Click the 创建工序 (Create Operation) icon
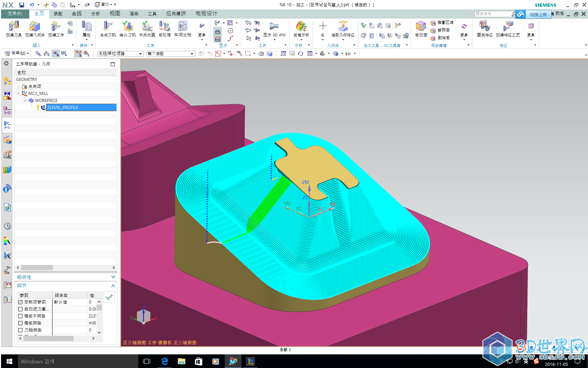The image size is (588, 368). (x=56, y=29)
